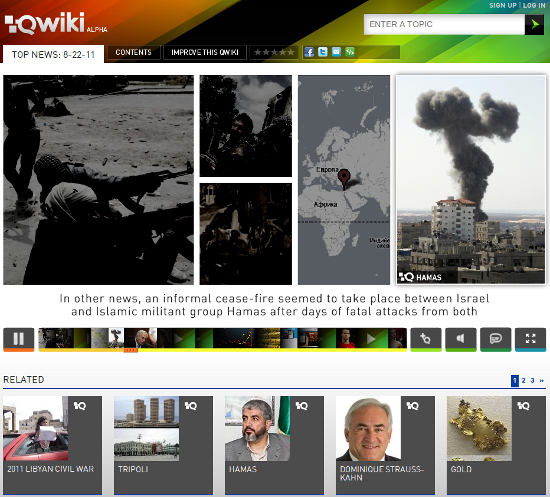
Task: Select the Top News: 8-22-11 tab
Action: (x=53, y=54)
